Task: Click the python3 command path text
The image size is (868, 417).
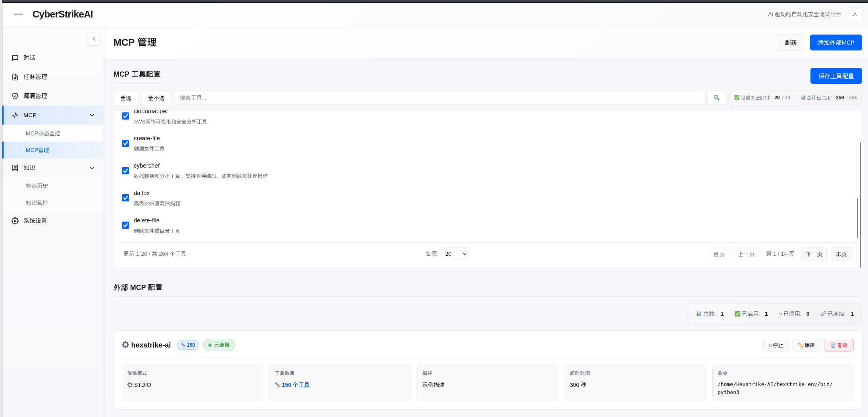Action: point(775,388)
